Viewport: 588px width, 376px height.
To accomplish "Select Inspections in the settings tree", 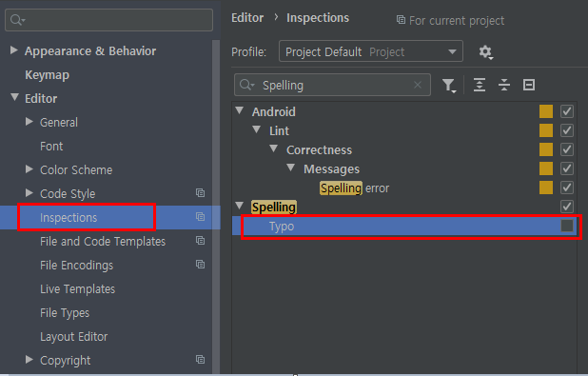I will tap(69, 218).
